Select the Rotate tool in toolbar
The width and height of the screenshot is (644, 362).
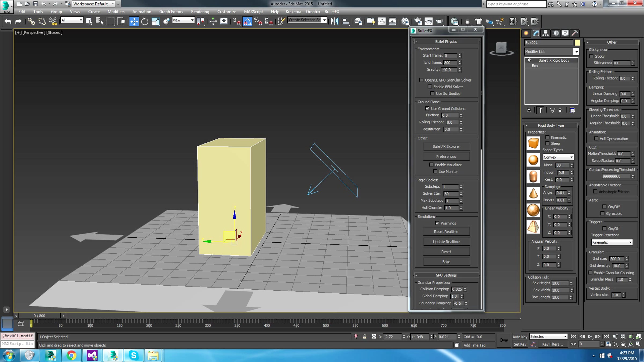pyautogui.click(x=145, y=21)
